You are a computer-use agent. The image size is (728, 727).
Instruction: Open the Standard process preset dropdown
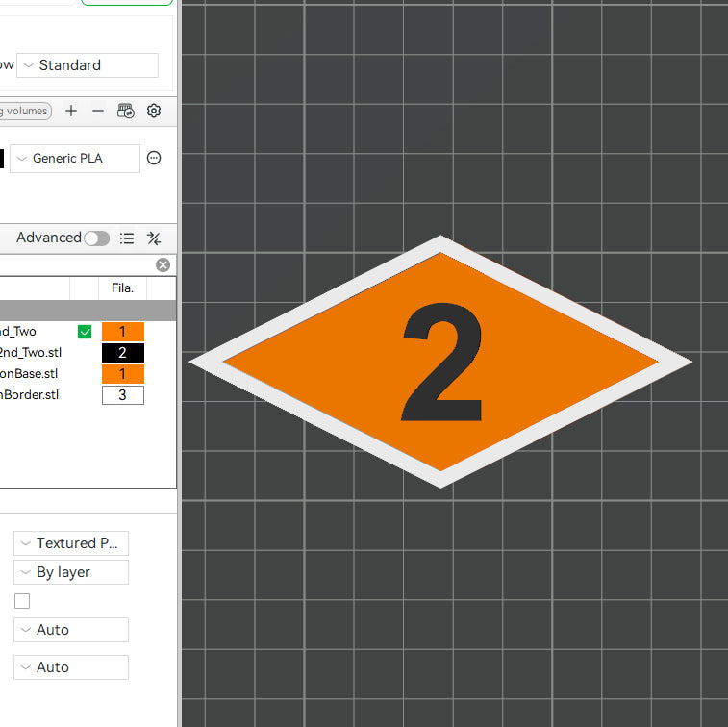[x=88, y=65]
